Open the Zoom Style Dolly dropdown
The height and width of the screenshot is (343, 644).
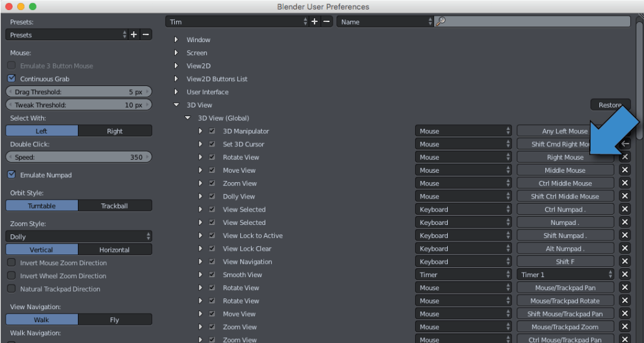[x=79, y=237]
